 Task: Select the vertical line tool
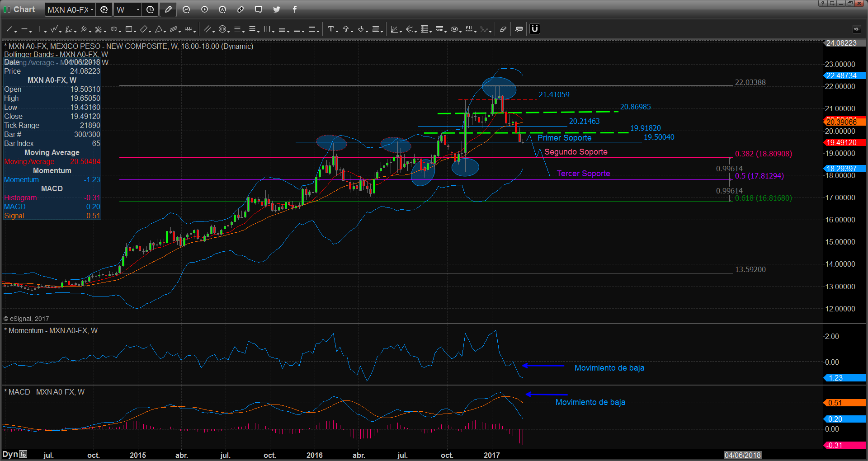click(39, 29)
